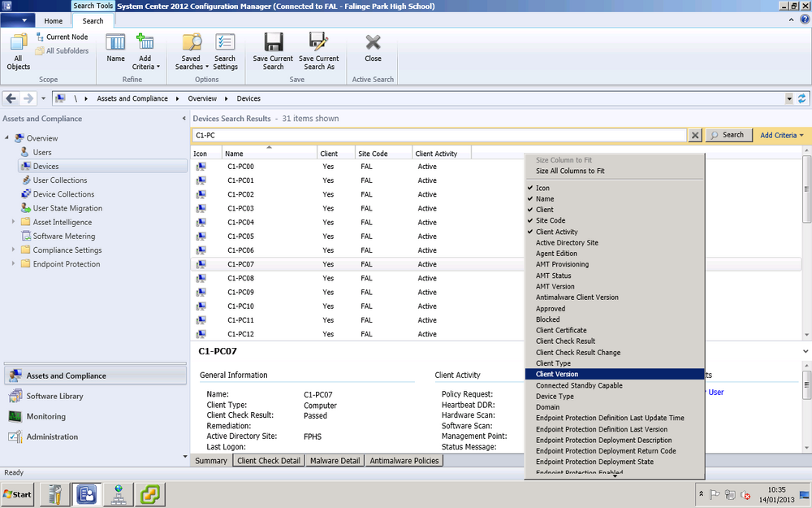
Task: Open Add Criteria ribbon dropdown
Action: [x=145, y=50]
